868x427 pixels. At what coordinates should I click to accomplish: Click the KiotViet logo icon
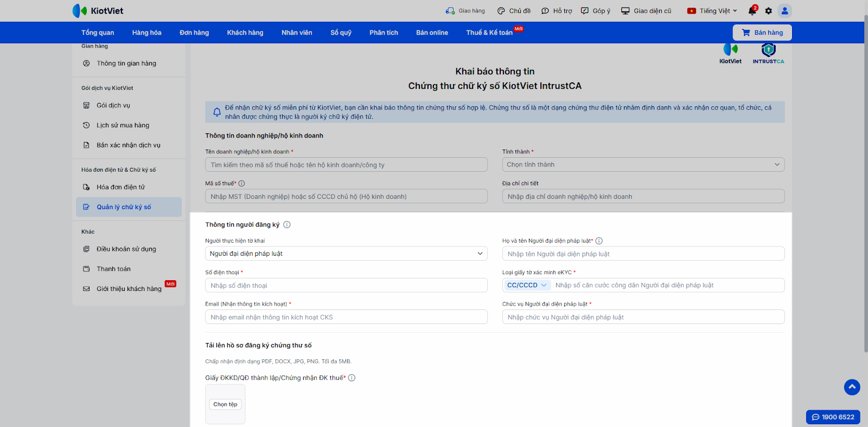80,11
